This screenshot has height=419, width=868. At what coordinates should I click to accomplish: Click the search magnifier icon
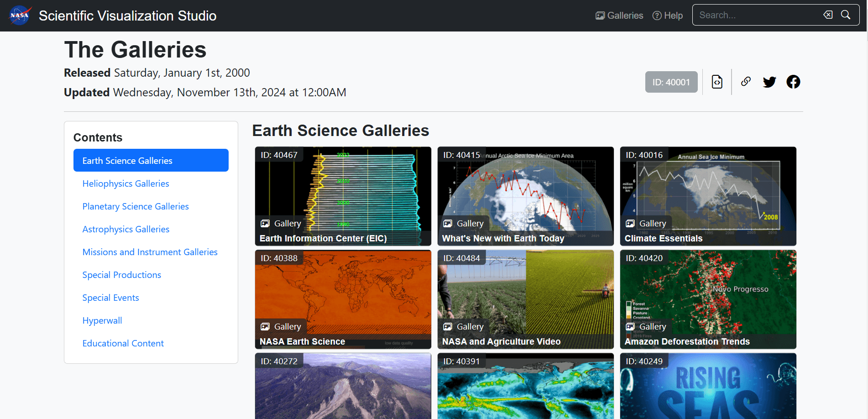[846, 15]
